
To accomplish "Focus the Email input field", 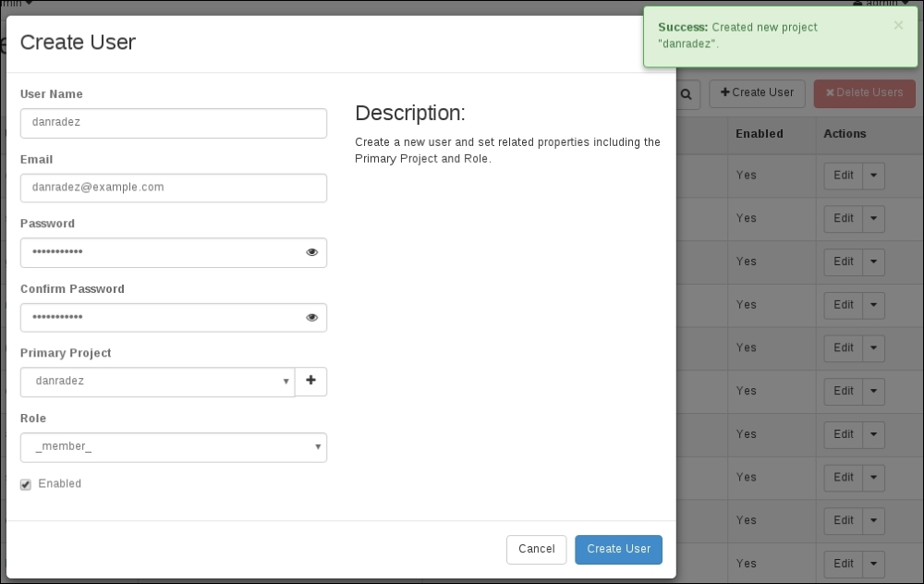I will [174, 188].
